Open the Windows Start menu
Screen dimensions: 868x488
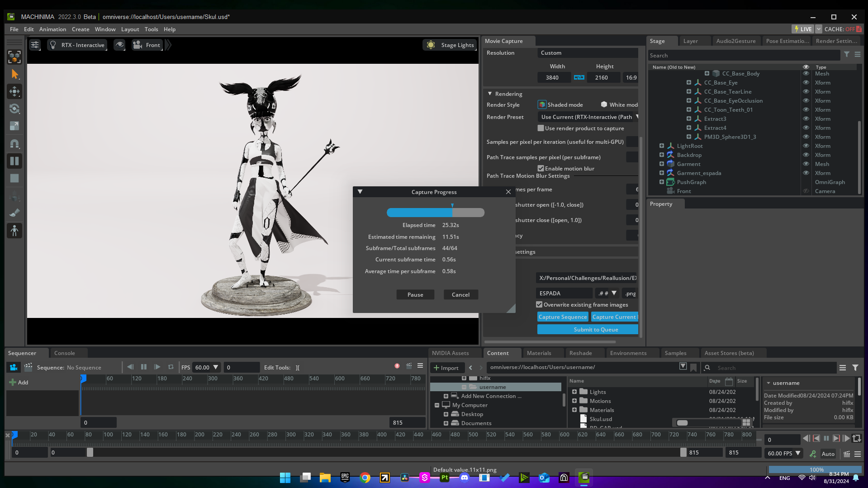[x=285, y=478]
